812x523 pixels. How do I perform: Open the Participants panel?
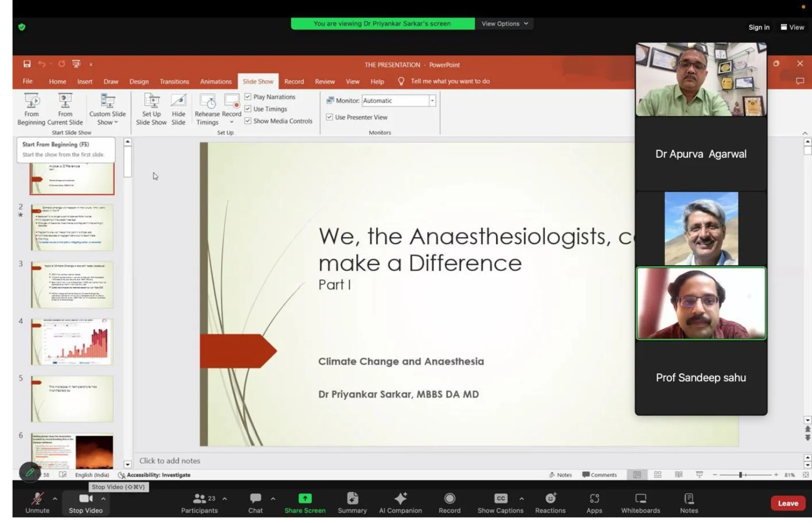[x=199, y=502]
